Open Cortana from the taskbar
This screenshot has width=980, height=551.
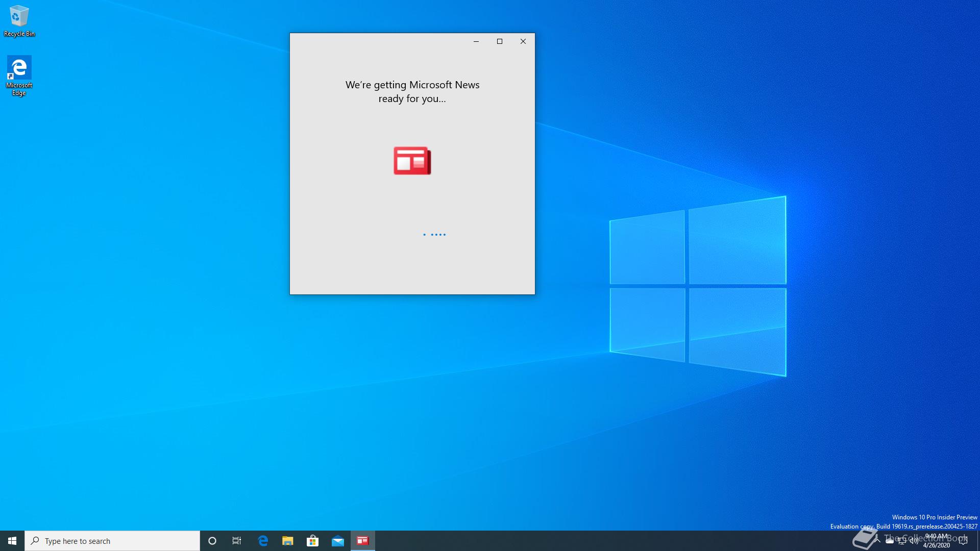pos(212,541)
